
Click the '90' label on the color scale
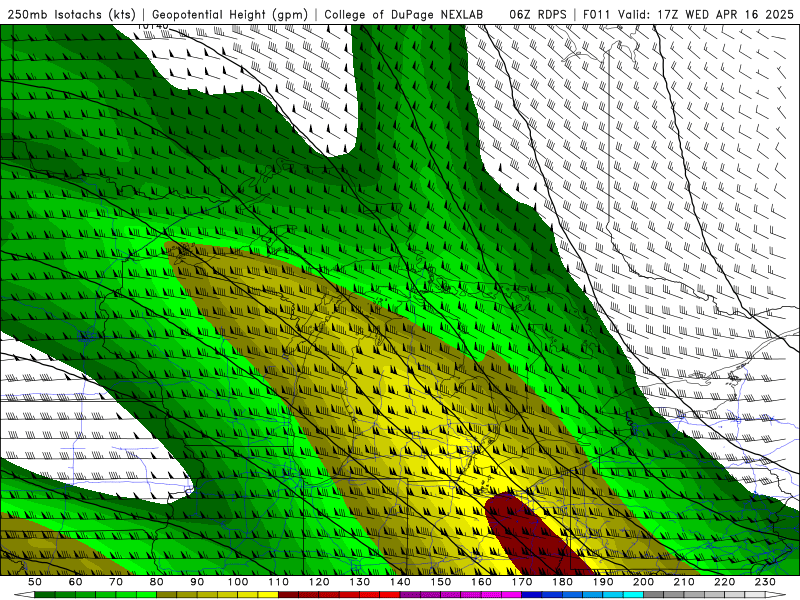click(x=197, y=582)
